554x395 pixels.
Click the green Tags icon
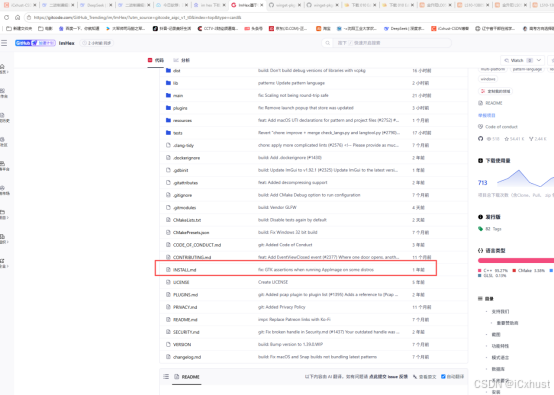click(481, 229)
